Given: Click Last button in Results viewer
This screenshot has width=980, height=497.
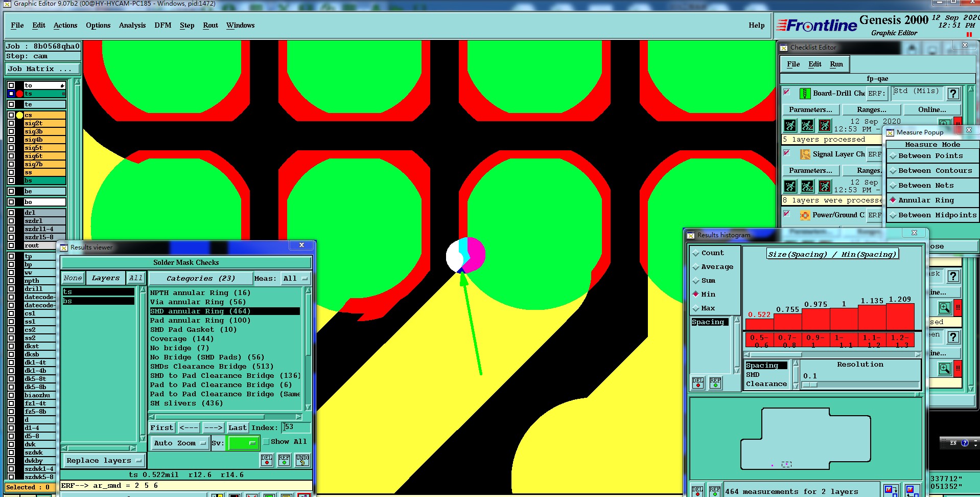Looking at the screenshot, I should pyautogui.click(x=238, y=428).
